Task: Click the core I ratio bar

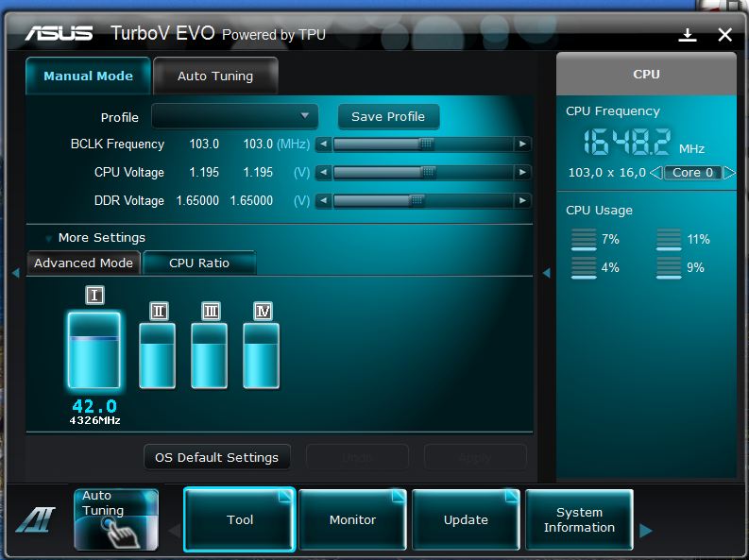Action: tap(94, 350)
